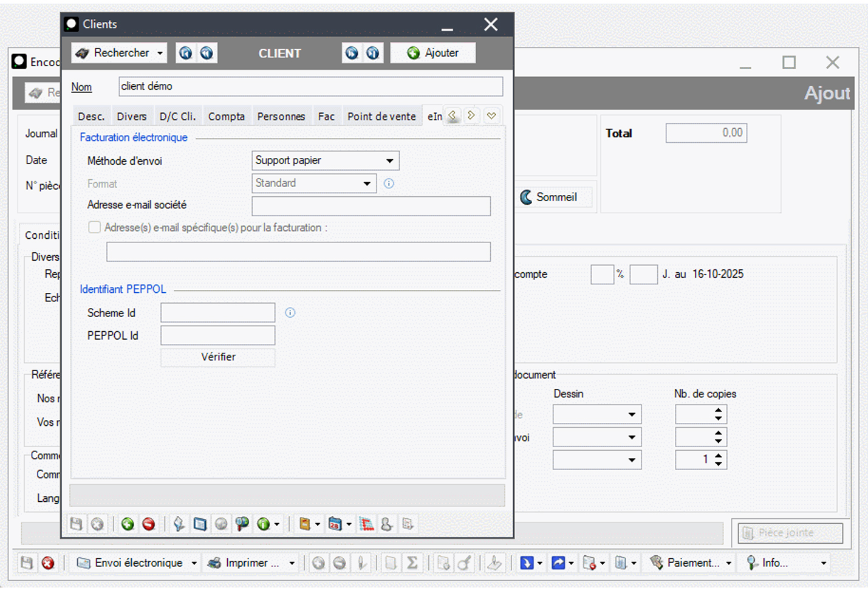This screenshot has height=596, width=868.
Task: Click the info icon beside Format dropdown
Action: [x=389, y=183]
